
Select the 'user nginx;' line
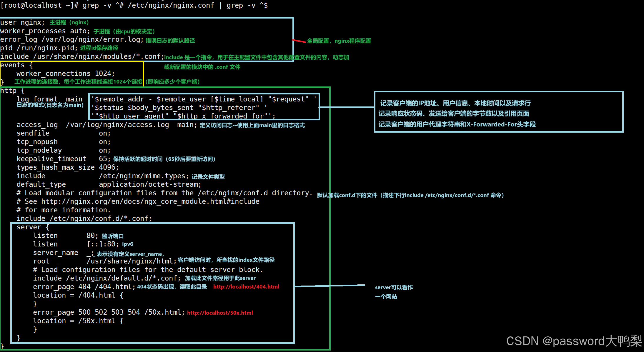(x=23, y=22)
